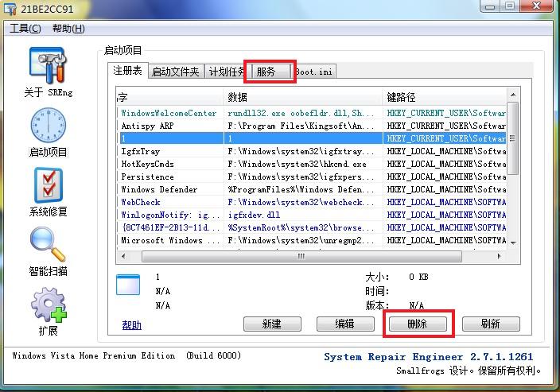
Task: Open the 工具(C) menu
Action: click(x=25, y=28)
